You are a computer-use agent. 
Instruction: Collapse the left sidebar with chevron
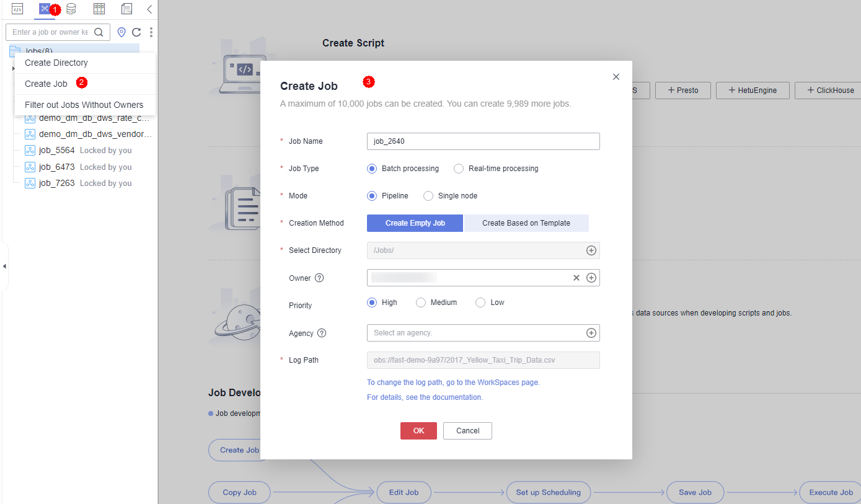[x=149, y=9]
